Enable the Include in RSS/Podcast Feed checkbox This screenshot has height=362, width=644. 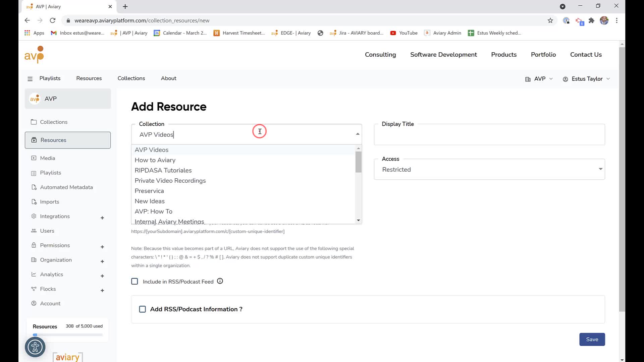(135, 281)
